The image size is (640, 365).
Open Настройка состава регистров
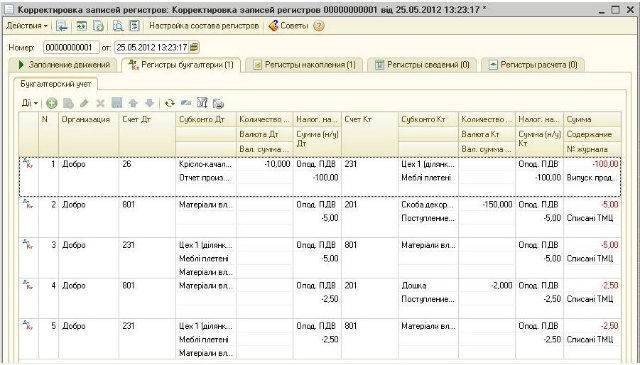(x=204, y=26)
